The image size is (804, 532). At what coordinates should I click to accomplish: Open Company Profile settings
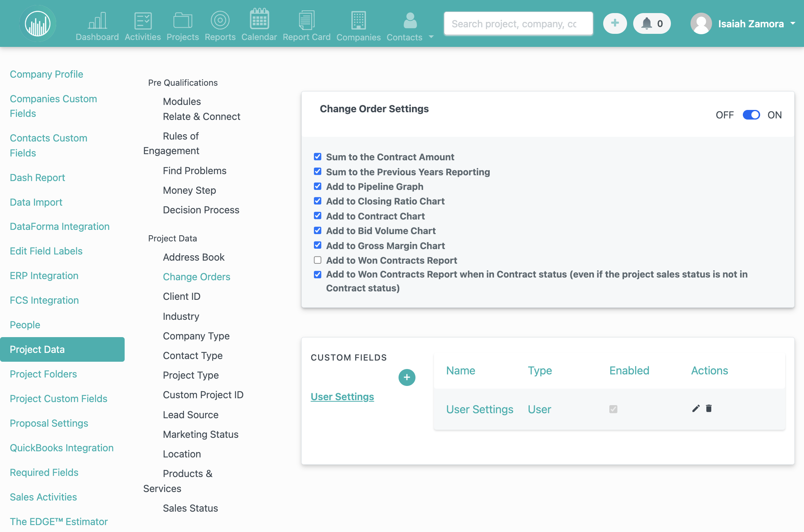click(x=47, y=74)
